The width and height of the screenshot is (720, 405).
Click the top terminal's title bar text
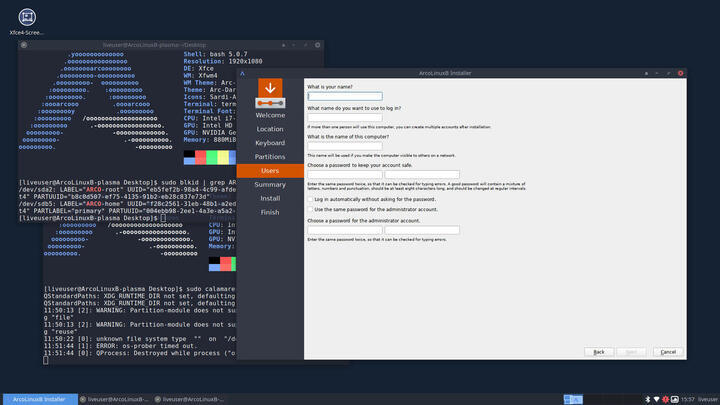click(x=154, y=45)
